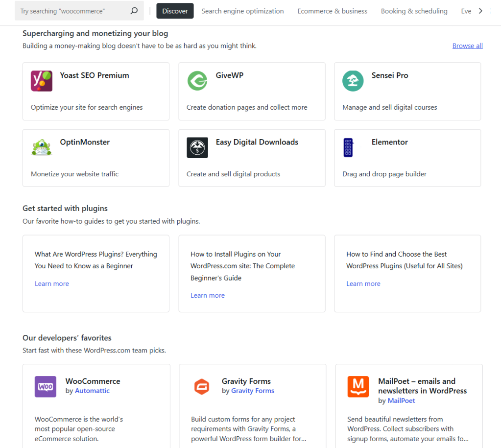The image size is (501, 448).
Task: Open MailPoet emails and newsletters title
Action: pyautogui.click(x=423, y=386)
